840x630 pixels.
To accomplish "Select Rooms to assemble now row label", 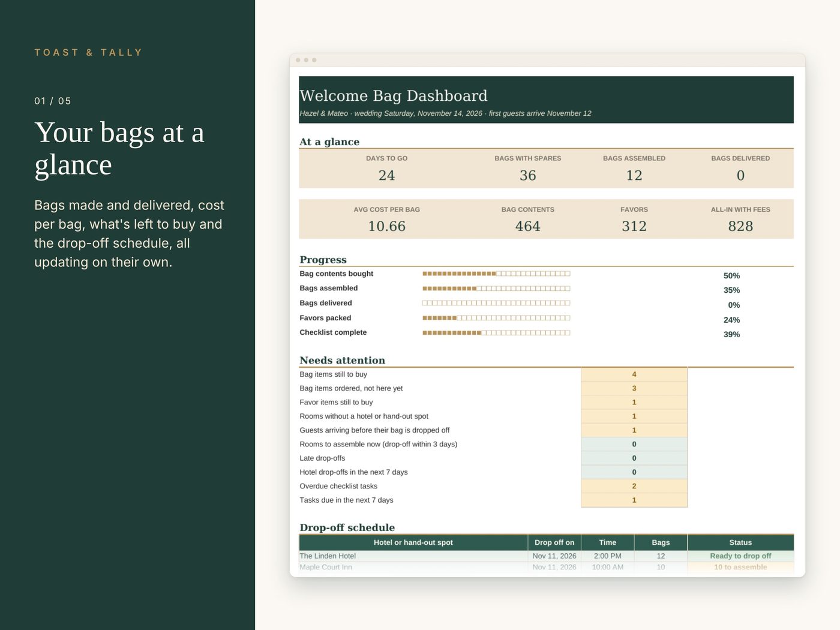I will pyautogui.click(x=379, y=445).
